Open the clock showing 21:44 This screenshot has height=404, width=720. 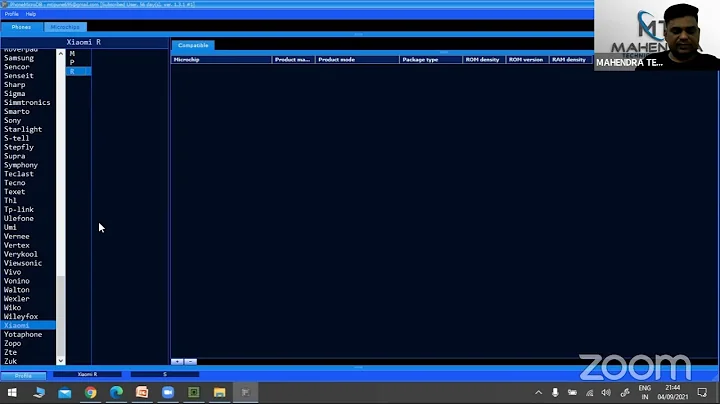(673, 393)
